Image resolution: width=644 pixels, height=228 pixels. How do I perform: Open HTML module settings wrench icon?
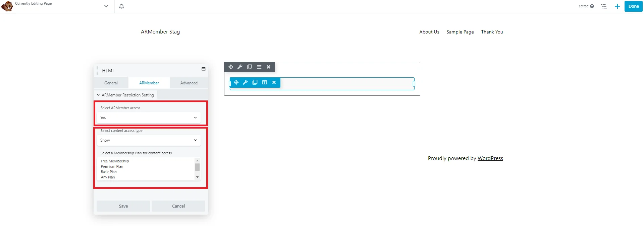point(245,82)
